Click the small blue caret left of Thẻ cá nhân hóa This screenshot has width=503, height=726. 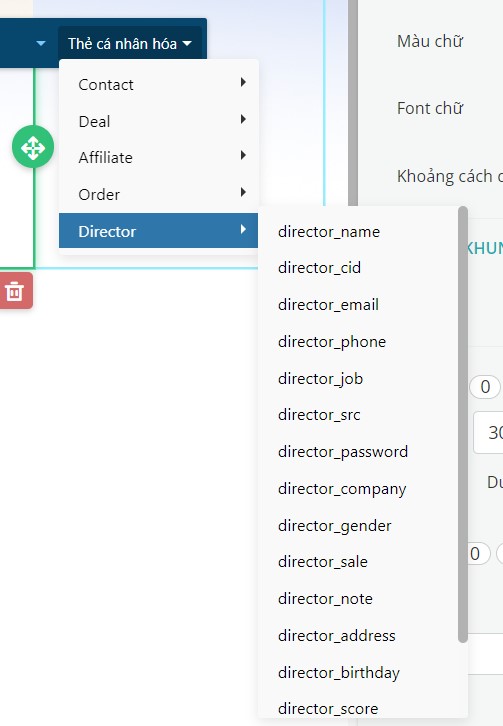(x=41, y=44)
